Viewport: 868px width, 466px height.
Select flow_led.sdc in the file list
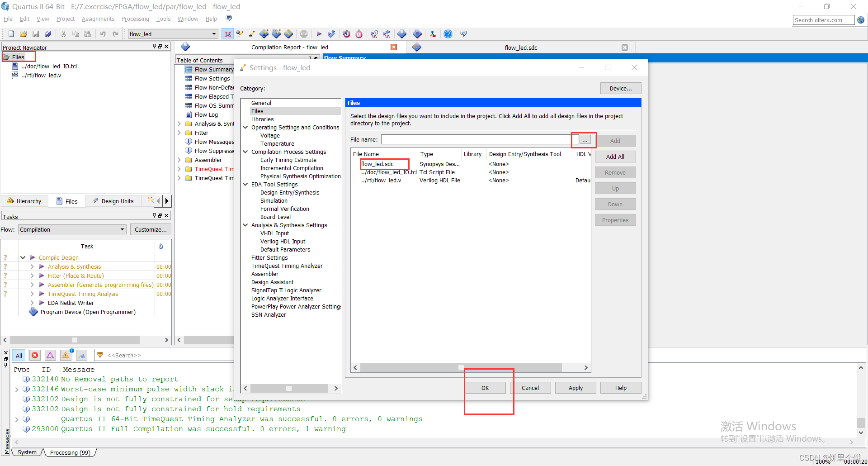pos(377,164)
